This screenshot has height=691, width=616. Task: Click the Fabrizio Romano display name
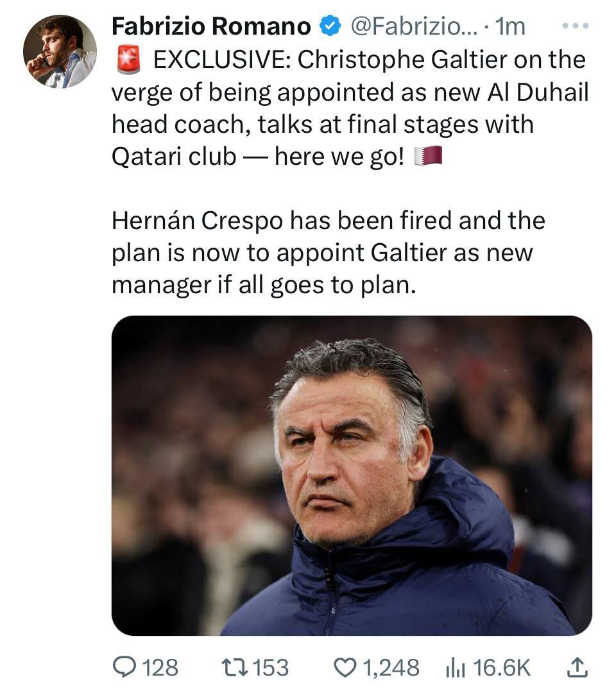211,26
